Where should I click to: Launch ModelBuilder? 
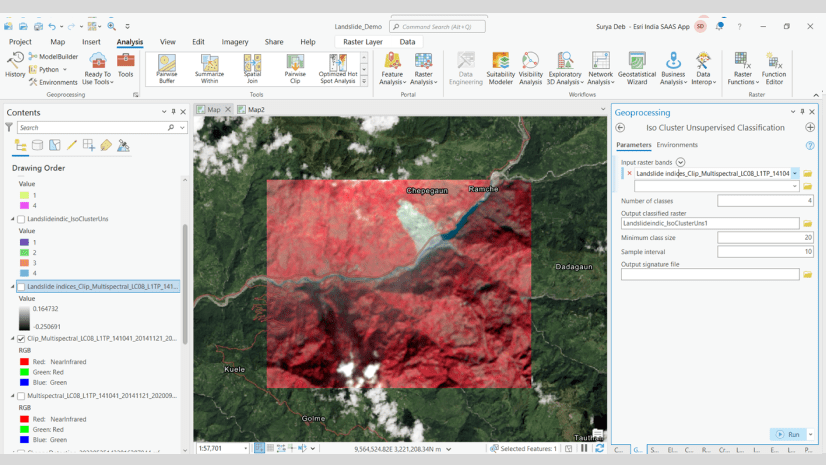tap(53, 56)
